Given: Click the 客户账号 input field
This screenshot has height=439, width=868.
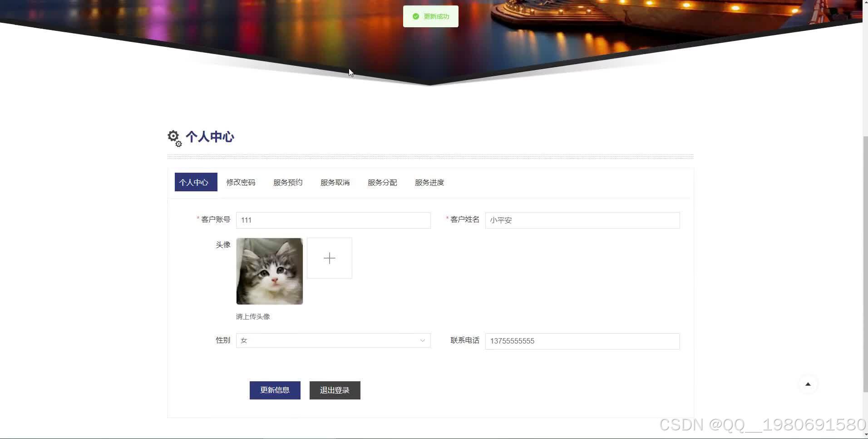Looking at the screenshot, I should (x=333, y=220).
